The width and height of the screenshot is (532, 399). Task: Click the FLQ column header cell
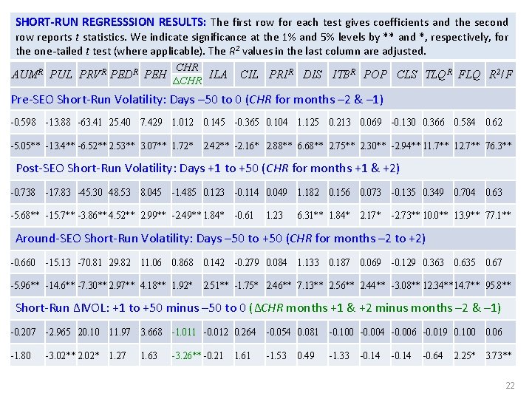point(469,75)
